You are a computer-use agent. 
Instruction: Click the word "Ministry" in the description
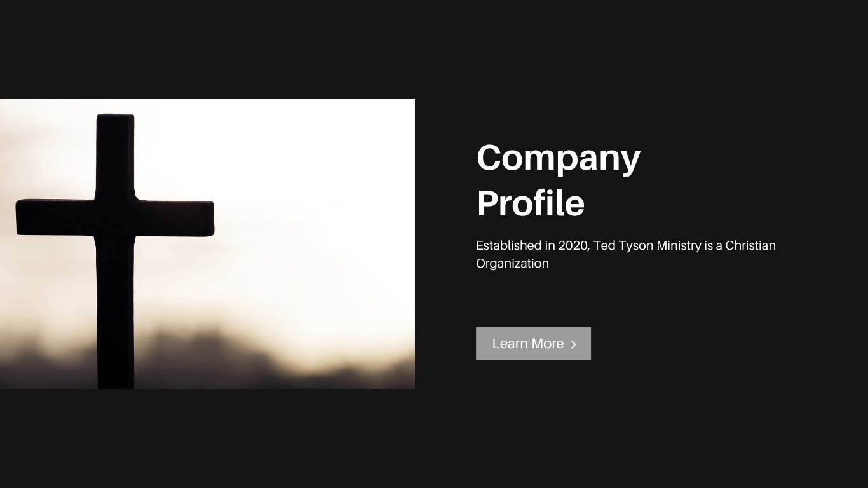coord(679,246)
